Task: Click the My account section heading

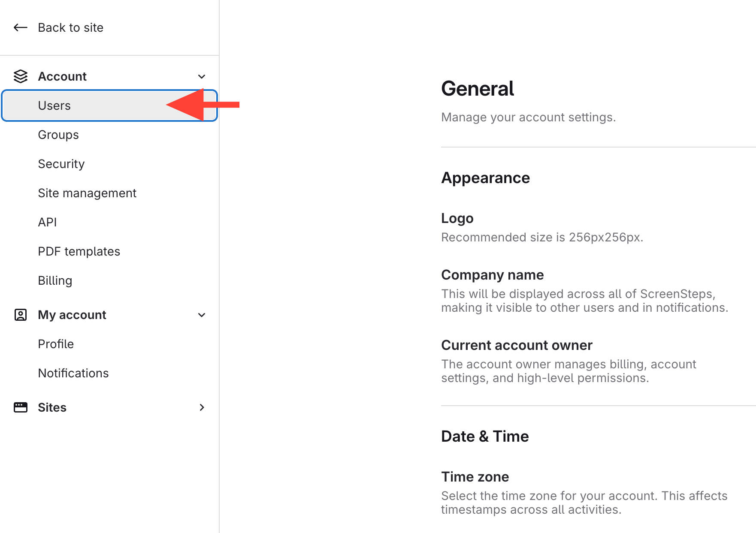Action: point(72,315)
